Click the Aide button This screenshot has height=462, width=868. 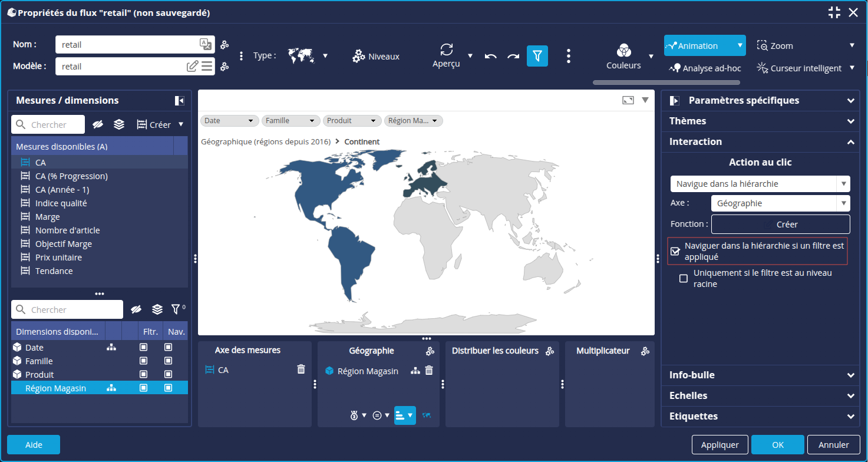[x=34, y=445]
